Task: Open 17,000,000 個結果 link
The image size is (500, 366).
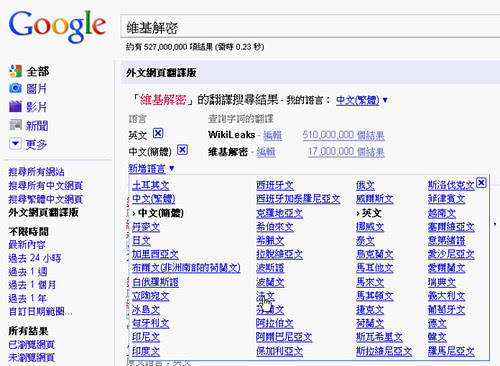Action: (346, 152)
